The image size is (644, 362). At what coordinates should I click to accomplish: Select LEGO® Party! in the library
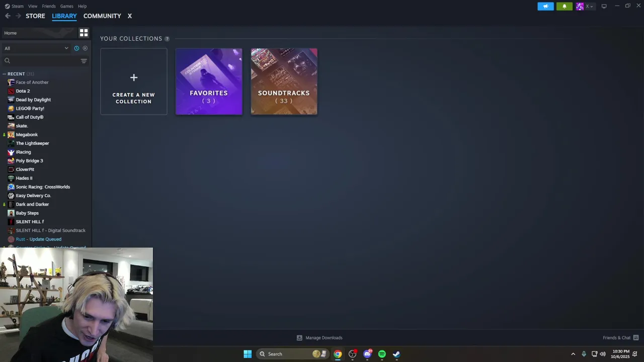point(30,109)
